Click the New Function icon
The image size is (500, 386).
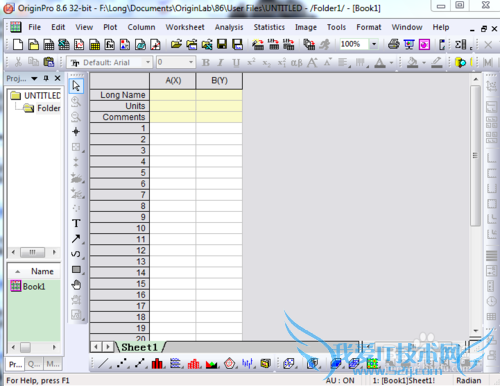coord(110,44)
